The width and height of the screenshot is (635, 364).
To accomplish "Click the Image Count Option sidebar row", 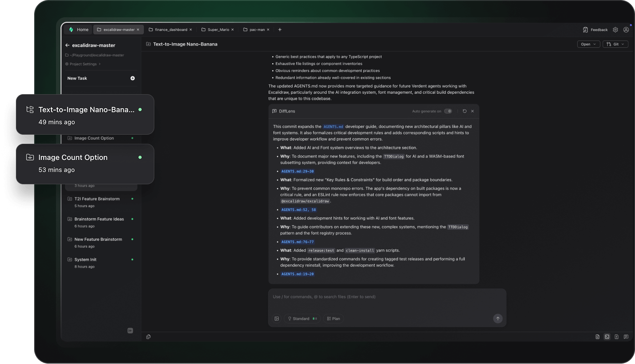I will (101, 138).
